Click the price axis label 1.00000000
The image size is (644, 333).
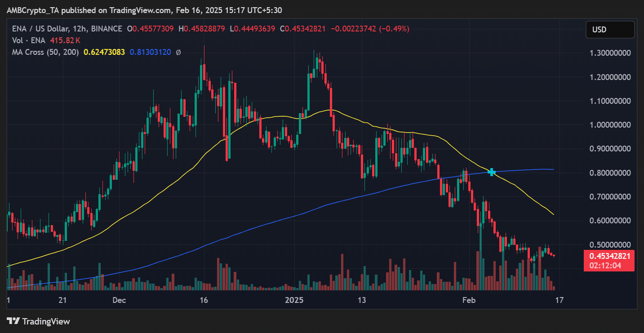coord(610,125)
